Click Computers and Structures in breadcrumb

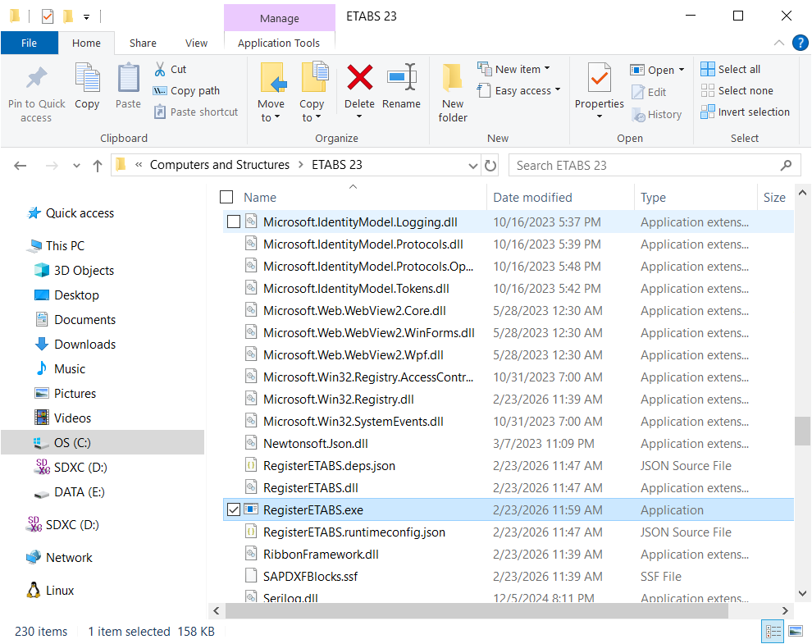[x=220, y=165]
